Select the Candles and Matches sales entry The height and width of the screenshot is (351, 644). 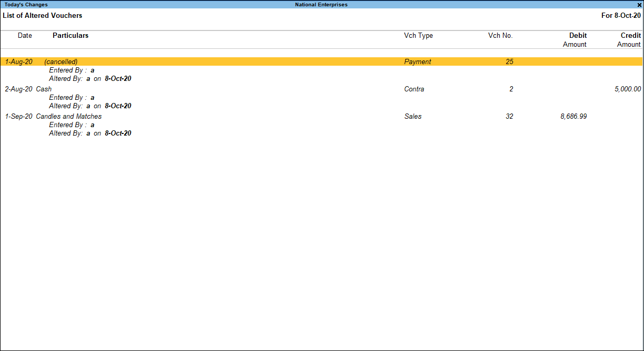pyautogui.click(x=321, y=116)
